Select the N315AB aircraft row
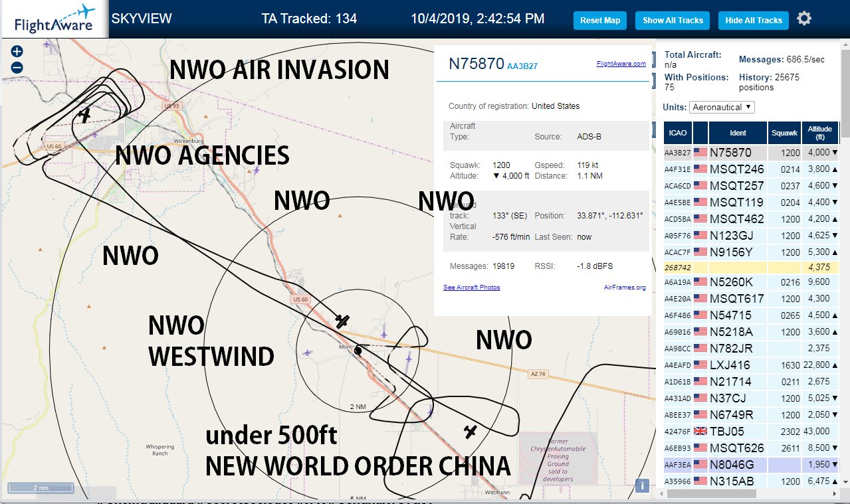850x504 pixels. pyautogui.click(x=751, y=481)
